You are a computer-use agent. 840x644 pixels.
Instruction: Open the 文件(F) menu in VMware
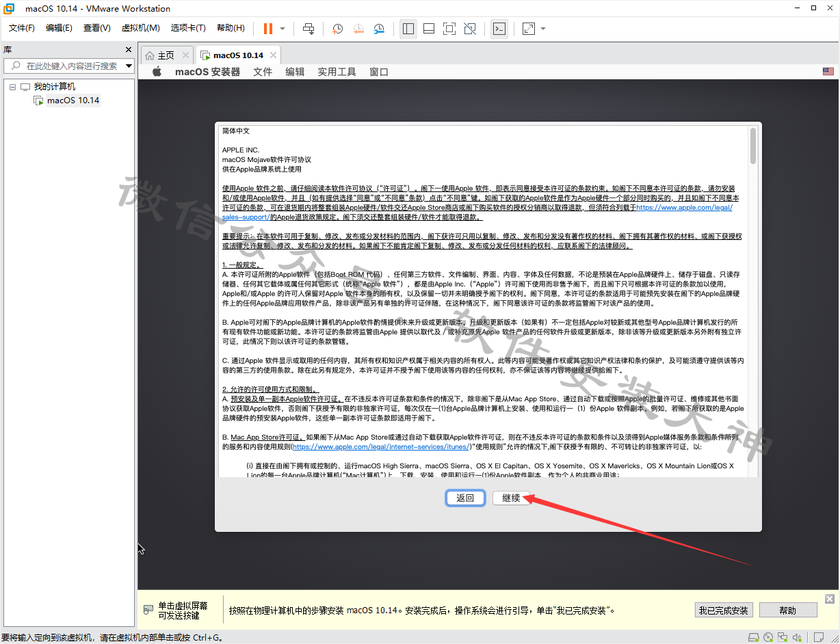22,28
